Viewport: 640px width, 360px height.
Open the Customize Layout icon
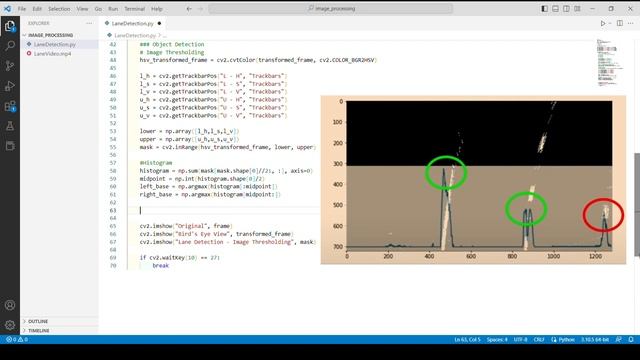pos(577,9)
